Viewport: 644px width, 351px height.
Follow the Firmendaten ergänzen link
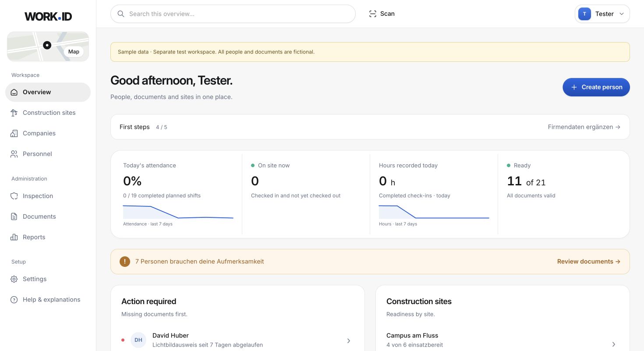pos(584,127)
